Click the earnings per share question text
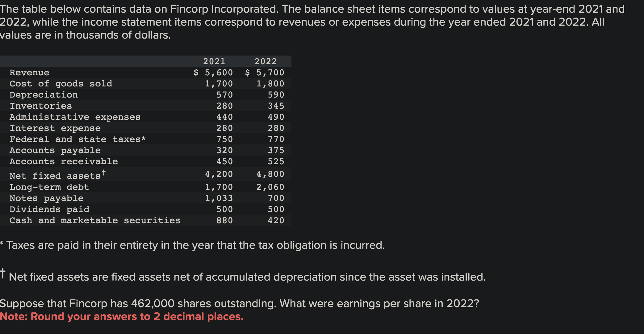This screenshot has height=334, width=644. tap(239, 303)
